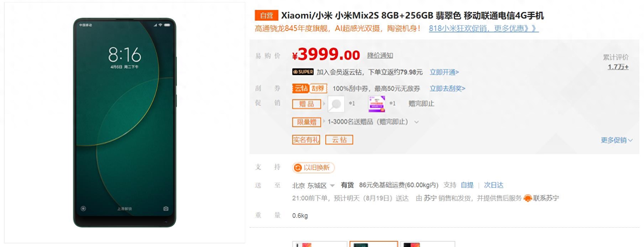This screenshot has width=644, height=247.
Task: Select the 实名有礼 promotion tag
Action: (306, 140)
